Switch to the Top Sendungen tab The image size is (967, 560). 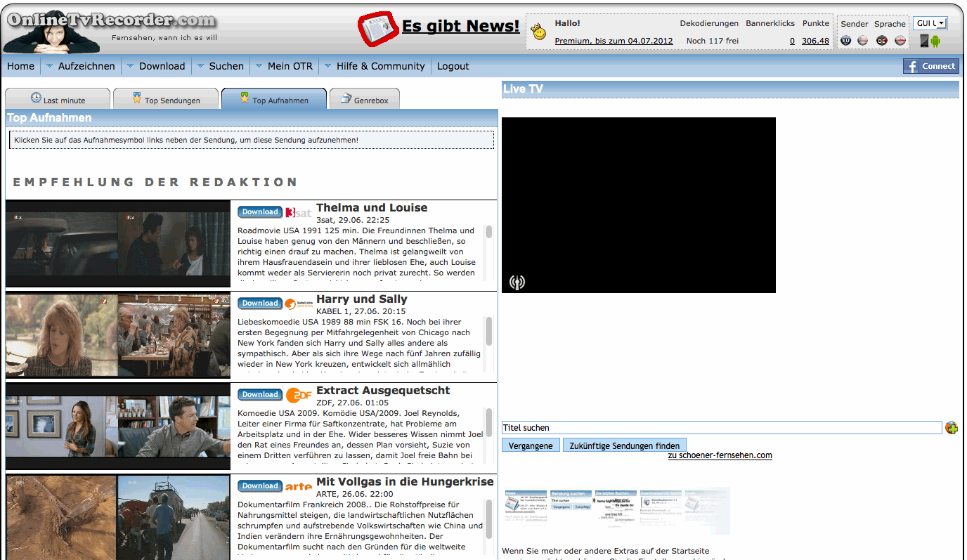coord(166,99)
